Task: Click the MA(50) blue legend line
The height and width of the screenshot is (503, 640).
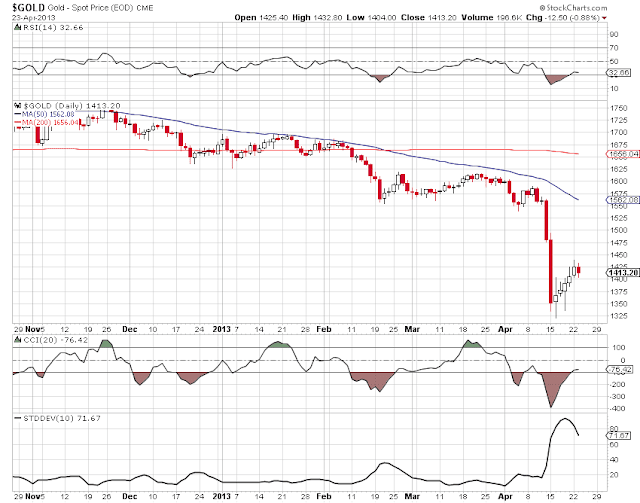Action: point(18,114)
